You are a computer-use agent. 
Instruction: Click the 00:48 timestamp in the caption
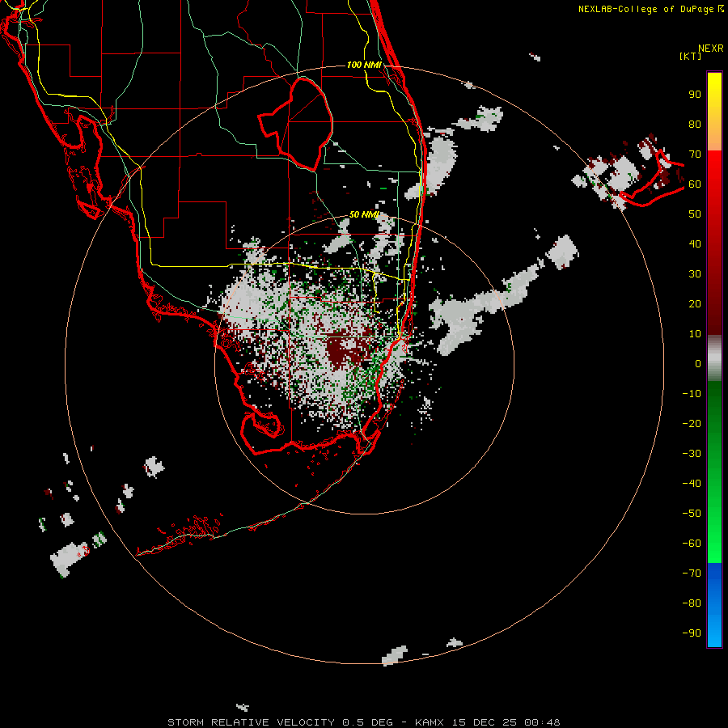543,722
